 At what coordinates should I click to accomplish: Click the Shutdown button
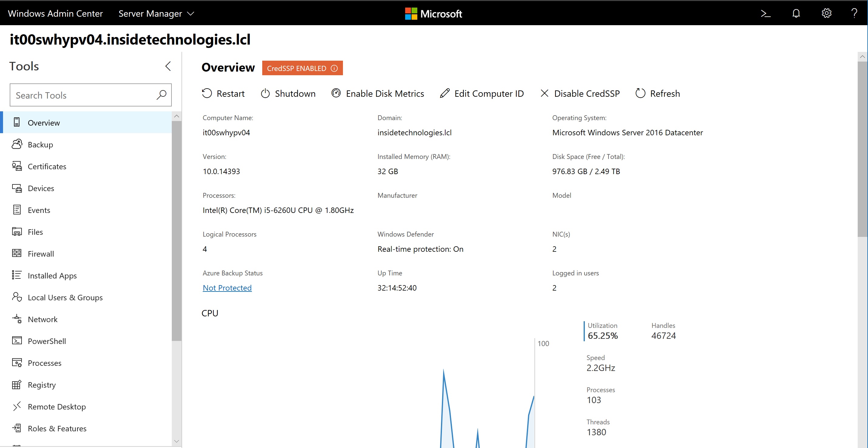click(x=288, y=93)
